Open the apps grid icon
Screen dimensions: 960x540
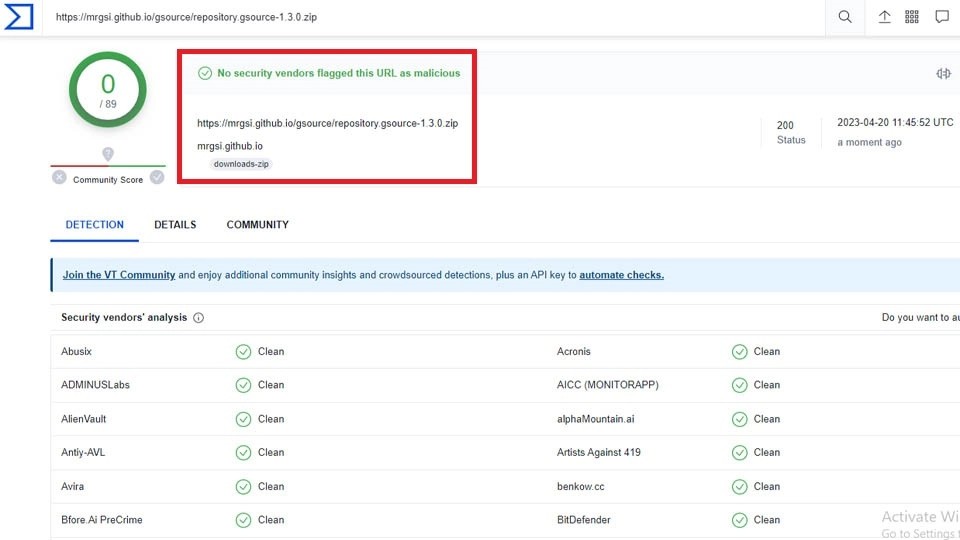[912, 17]
